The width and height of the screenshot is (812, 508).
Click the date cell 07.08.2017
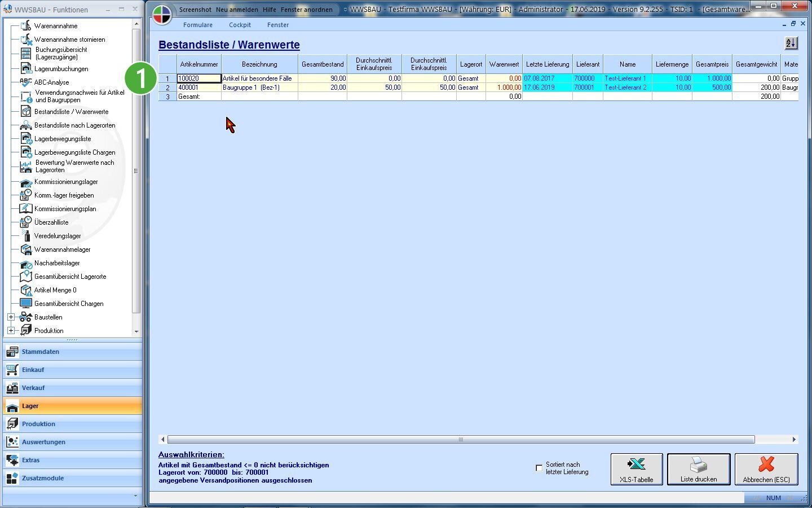click(x=548, y=78)
